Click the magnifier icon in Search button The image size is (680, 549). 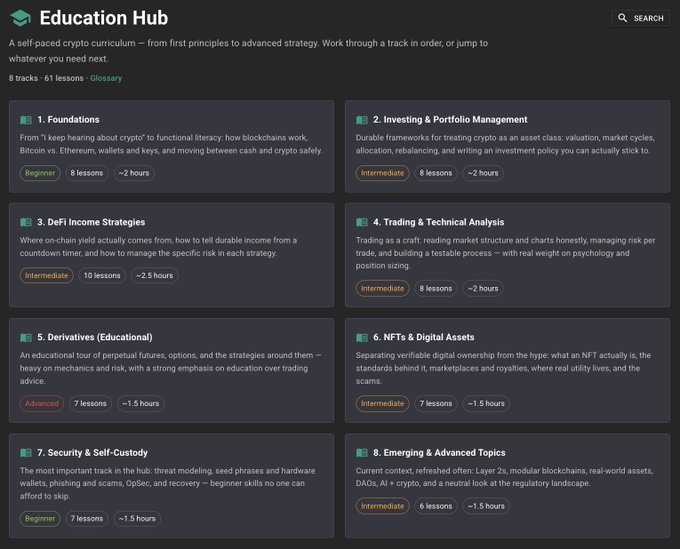pyautogui.click(x=622, y=18)
